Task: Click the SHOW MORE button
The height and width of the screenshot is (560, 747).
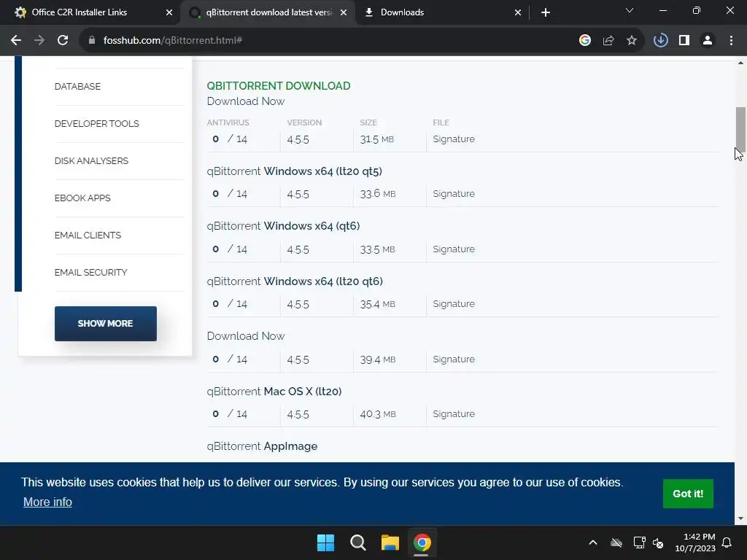Action: tap(105, 324)
